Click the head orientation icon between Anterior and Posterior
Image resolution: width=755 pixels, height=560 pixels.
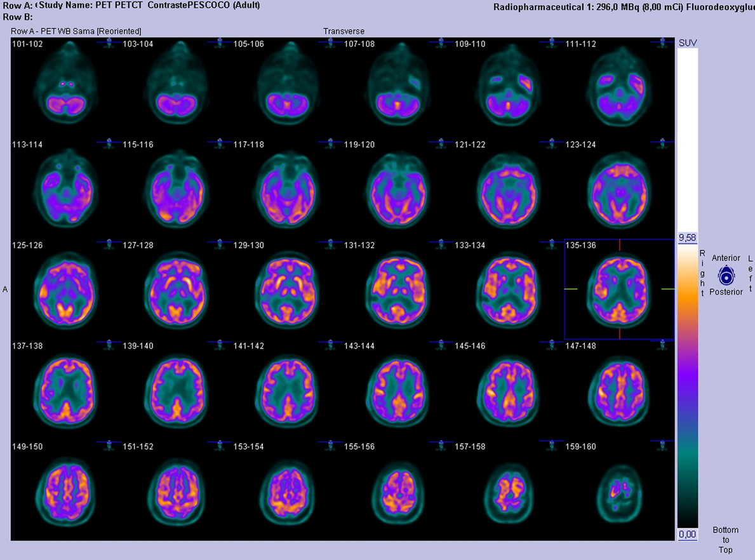point(726,275)
